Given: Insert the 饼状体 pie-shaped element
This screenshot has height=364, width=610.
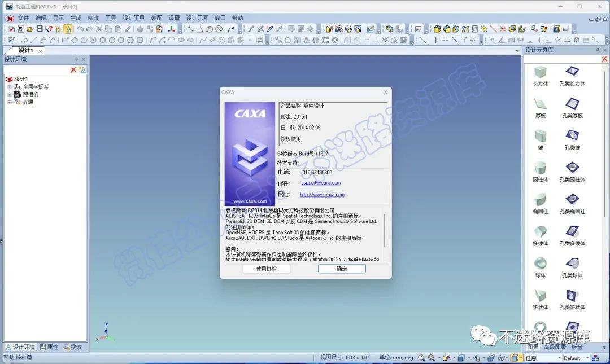Looking at the screenshot, I should click(x=541, y=299).
